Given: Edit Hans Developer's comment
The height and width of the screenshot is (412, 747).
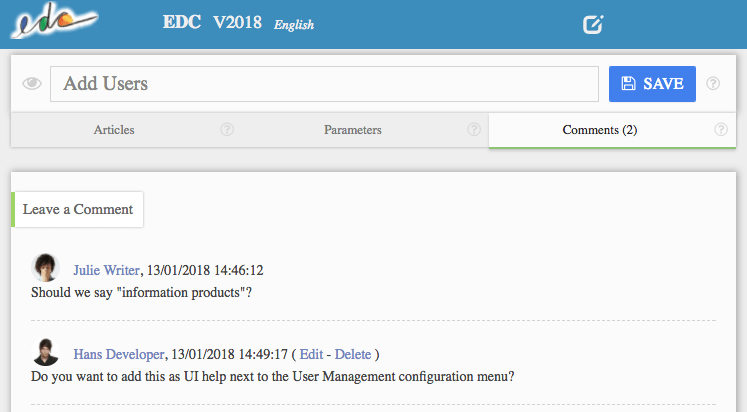Looking at the screenshot, I should click(x=312, y=354).
